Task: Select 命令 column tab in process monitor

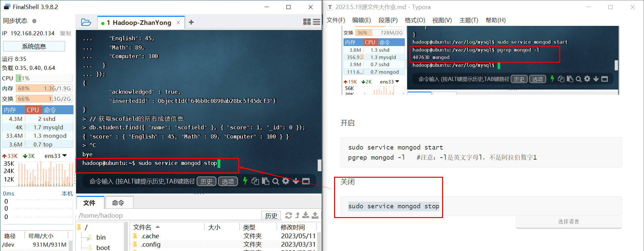Action: point(57,110)
